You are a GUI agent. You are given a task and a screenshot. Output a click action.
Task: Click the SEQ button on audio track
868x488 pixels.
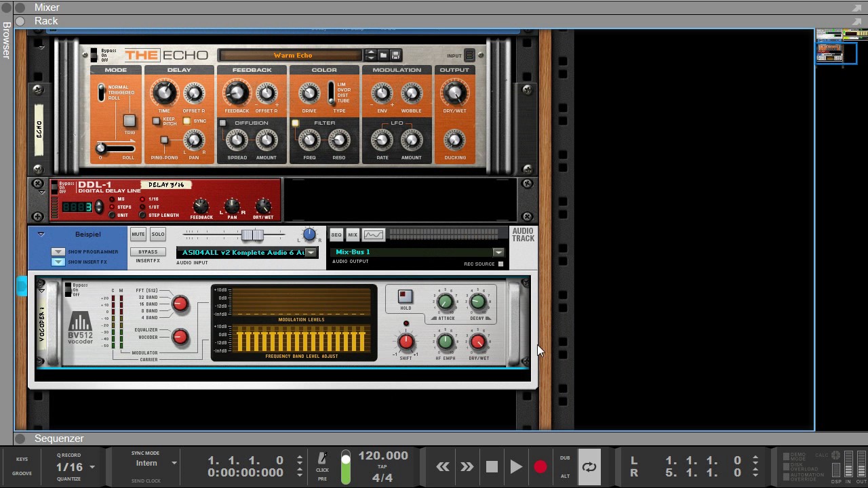(x=336, y=235)
